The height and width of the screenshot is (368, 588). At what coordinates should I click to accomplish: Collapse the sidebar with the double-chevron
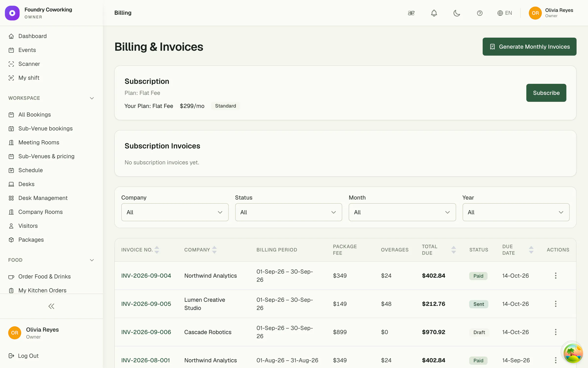tap(51, 306)
